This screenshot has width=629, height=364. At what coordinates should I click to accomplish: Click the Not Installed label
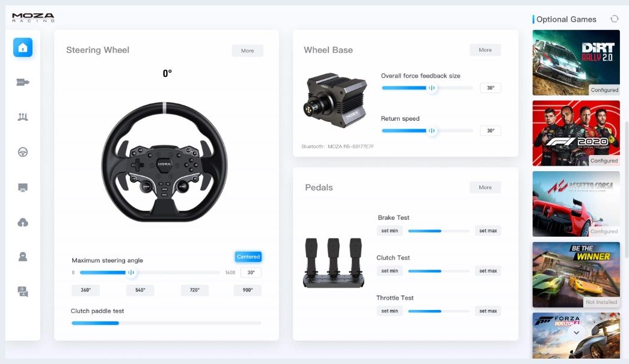point(601,302)
